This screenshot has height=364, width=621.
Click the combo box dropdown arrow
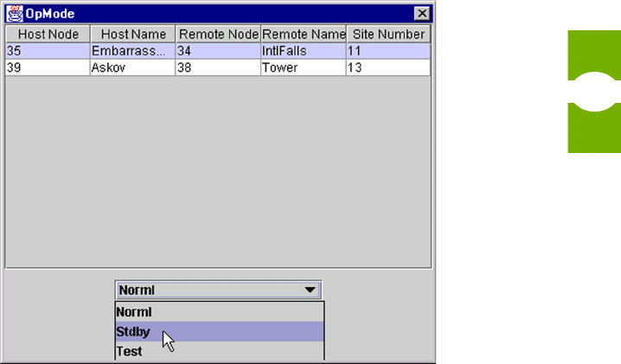[x=310, y=290]
